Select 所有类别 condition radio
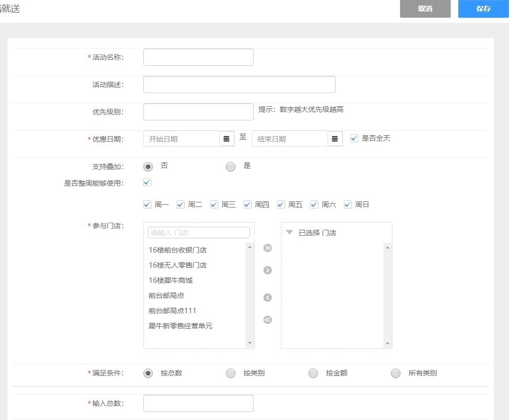The width and height of the screenshot is (514, 420). 396,373
